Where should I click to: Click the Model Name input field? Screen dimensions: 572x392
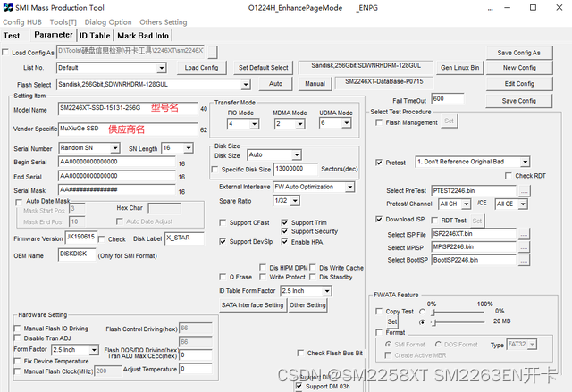pos(128,108)
